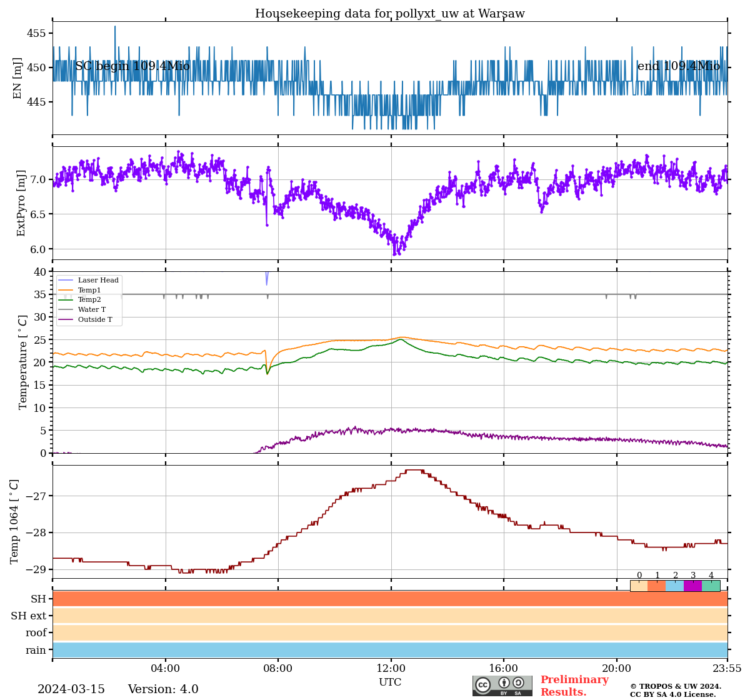Click the rain row label
Screen dimensions: 750x700
tap(36, 651)
